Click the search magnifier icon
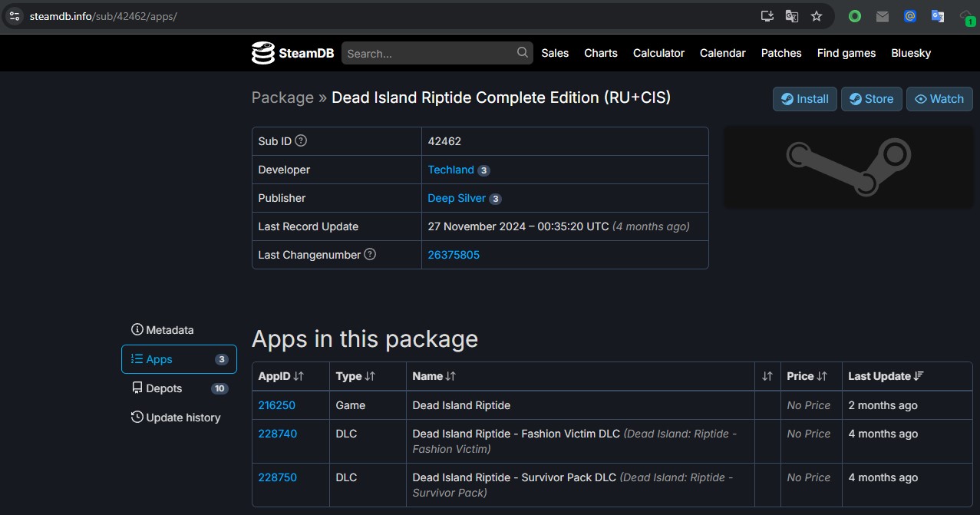The image size is (980, 515). pyautogui.click(x=523, y=52)
